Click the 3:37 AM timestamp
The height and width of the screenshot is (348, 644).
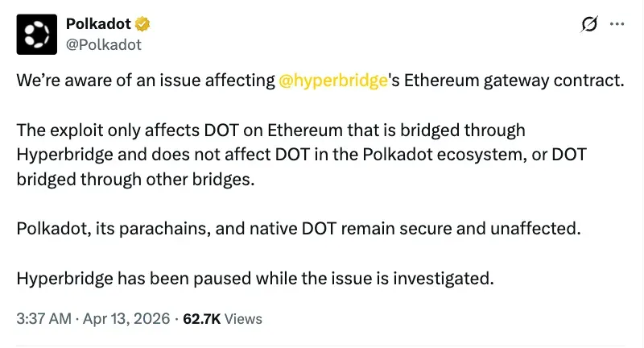pyautogui.click(x=43, y=319)
